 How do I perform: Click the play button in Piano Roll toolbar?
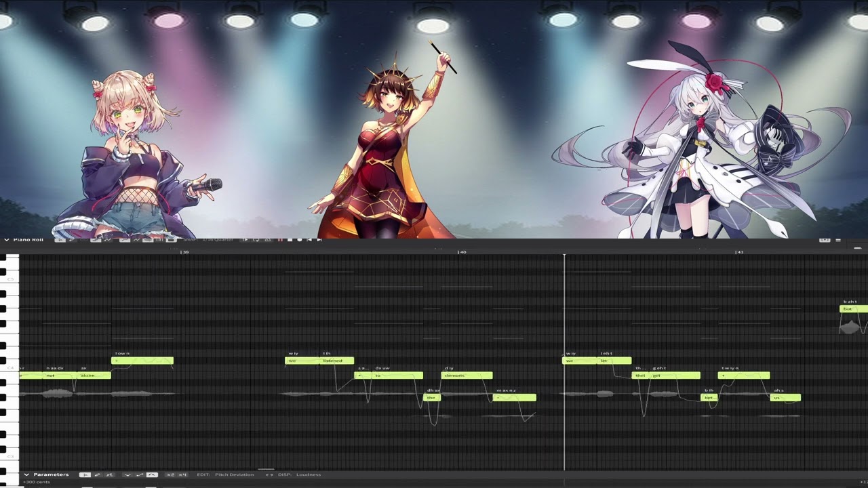click(245, 240)
